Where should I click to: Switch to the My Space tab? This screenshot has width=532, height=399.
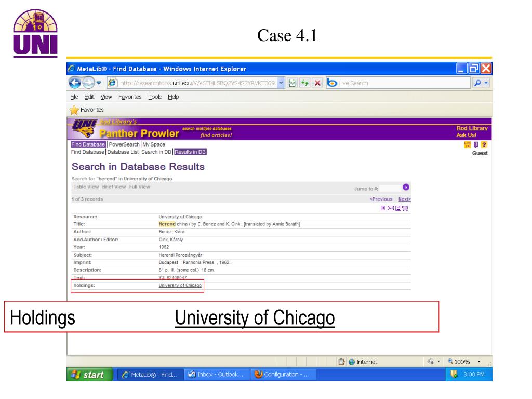[x=154, y=144]
